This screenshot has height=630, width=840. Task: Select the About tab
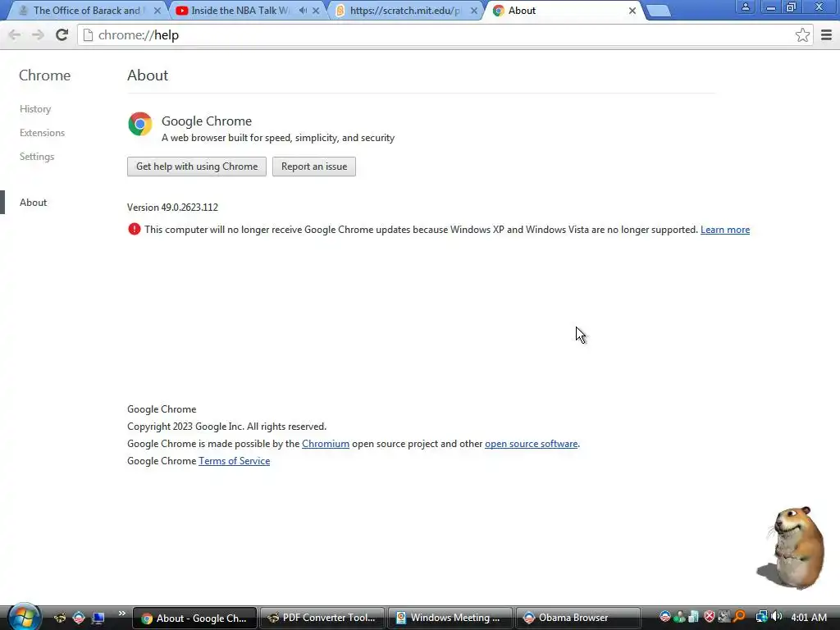tap(563, 11)
